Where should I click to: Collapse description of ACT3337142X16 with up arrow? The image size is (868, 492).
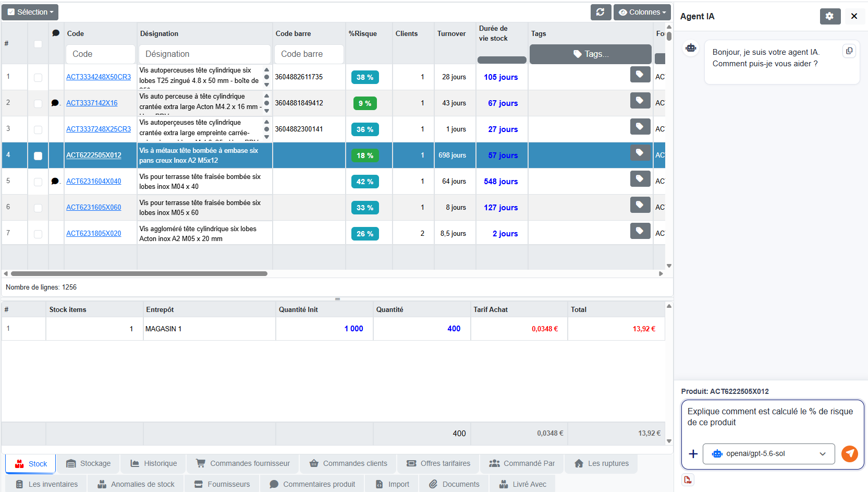coord(267,95)
